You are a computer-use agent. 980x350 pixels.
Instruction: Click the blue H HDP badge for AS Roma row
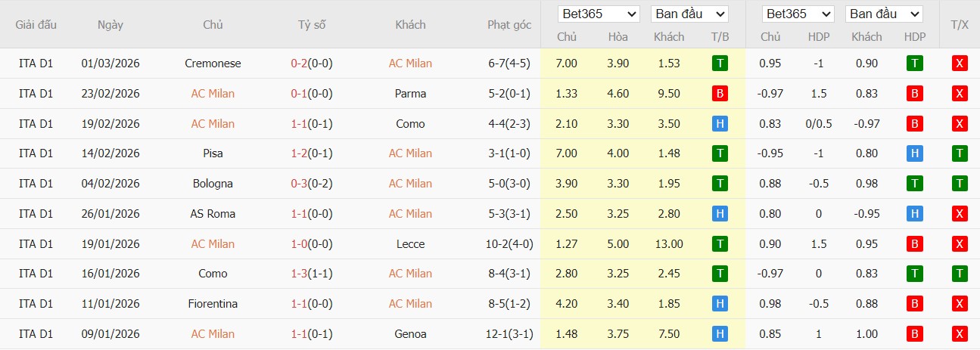pyautogui.click(x=914, y=214)
